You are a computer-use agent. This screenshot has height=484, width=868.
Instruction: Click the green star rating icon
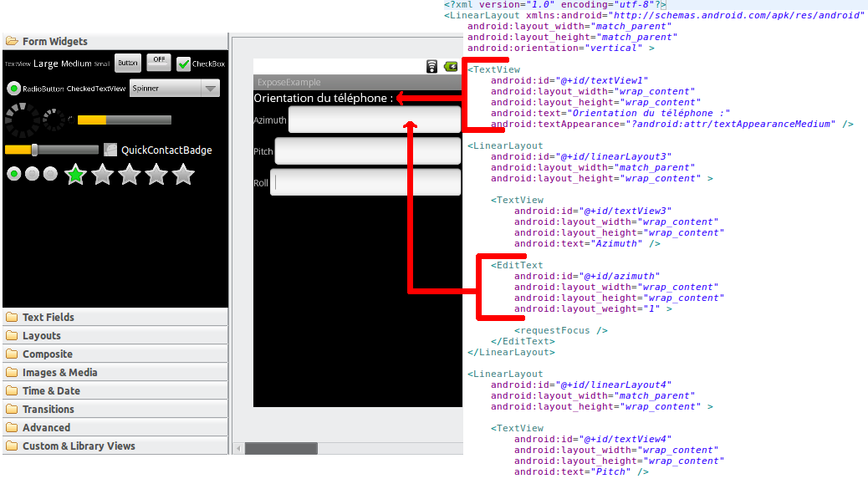click(76, 175)
